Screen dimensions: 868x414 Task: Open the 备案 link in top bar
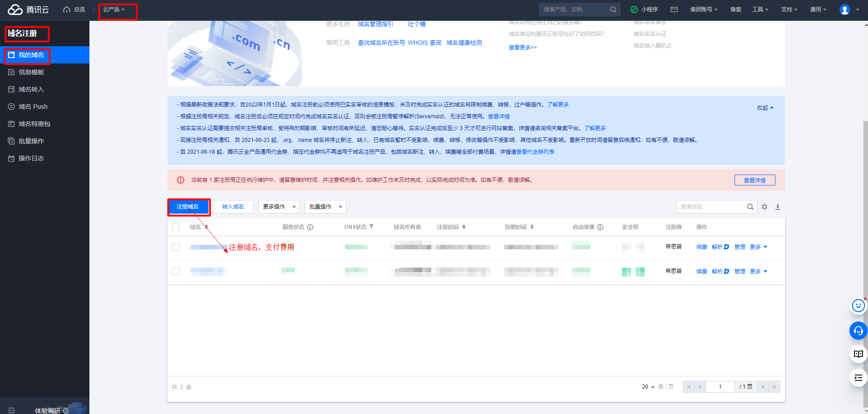coord(735,10)
